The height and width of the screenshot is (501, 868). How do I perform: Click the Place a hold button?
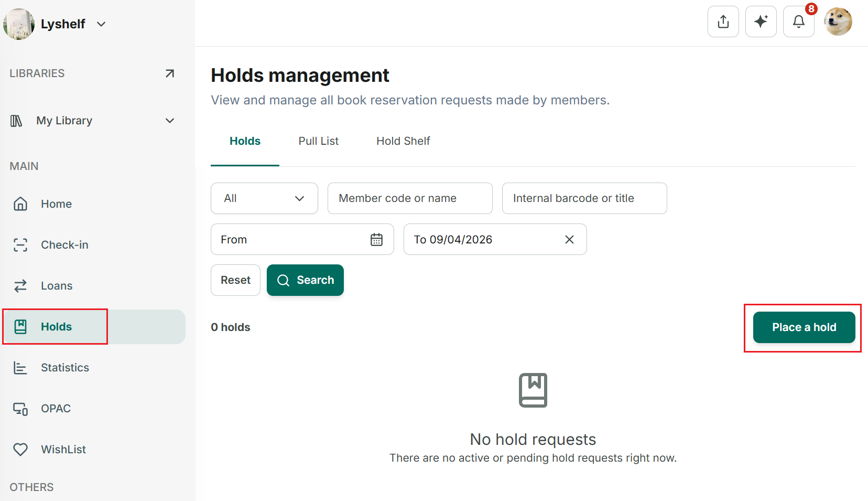804,327
